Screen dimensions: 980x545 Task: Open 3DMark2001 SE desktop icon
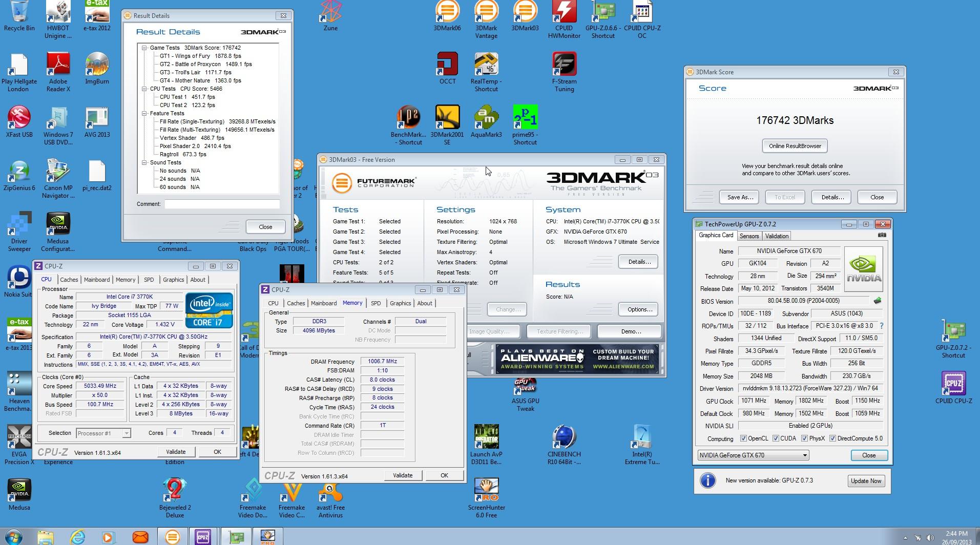447,125
